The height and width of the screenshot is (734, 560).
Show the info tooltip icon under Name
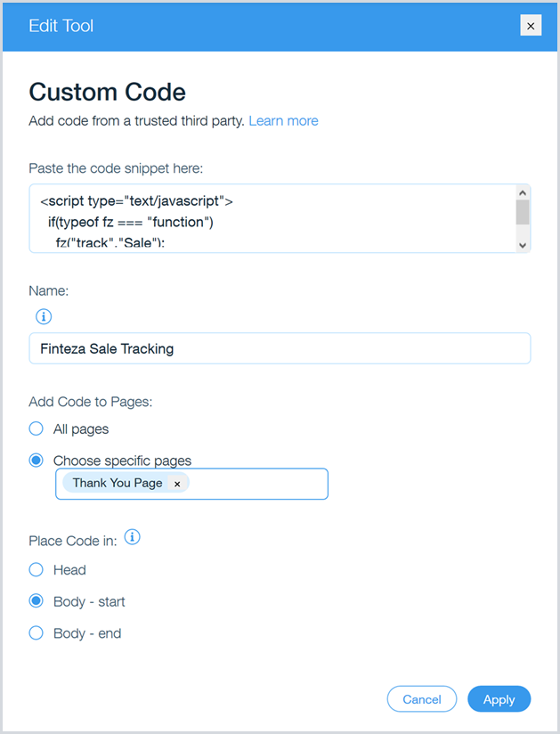point(44,316)
